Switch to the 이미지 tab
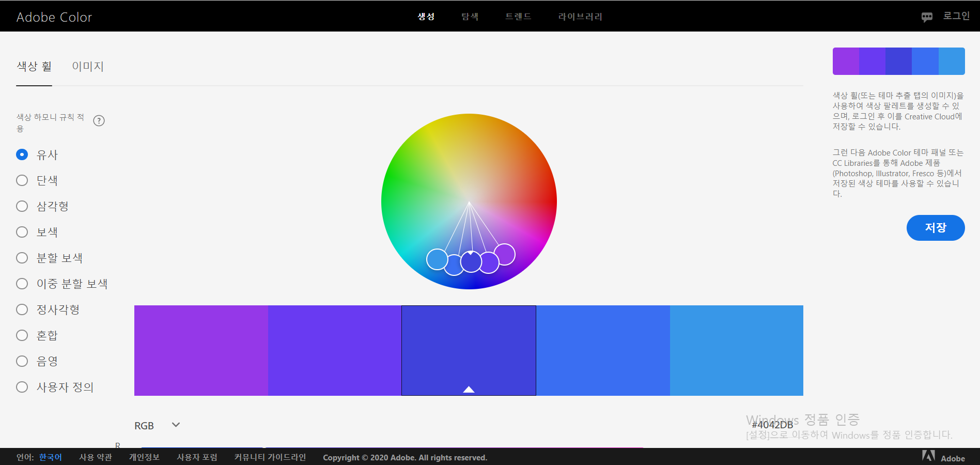980x465 pixels. tap(88, 66)
